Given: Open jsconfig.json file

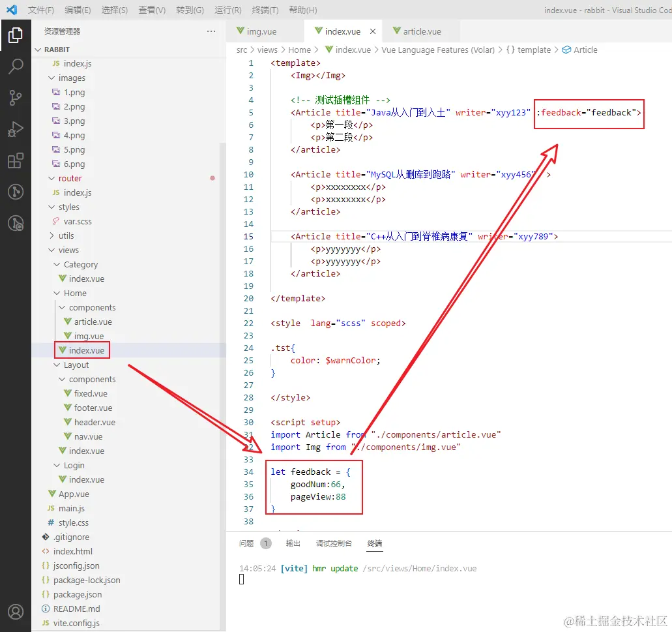Looking at the screenshot, I should [76, 566].
